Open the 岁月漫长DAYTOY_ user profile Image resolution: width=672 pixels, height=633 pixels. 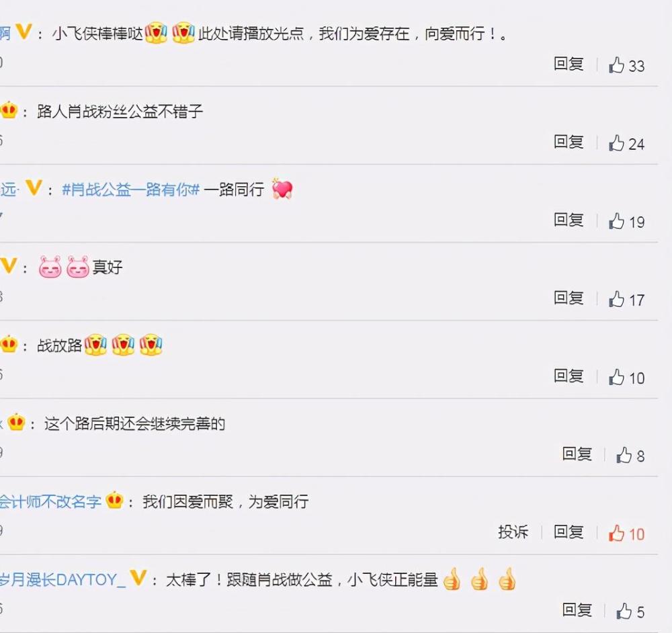click(x=62, y=579)
